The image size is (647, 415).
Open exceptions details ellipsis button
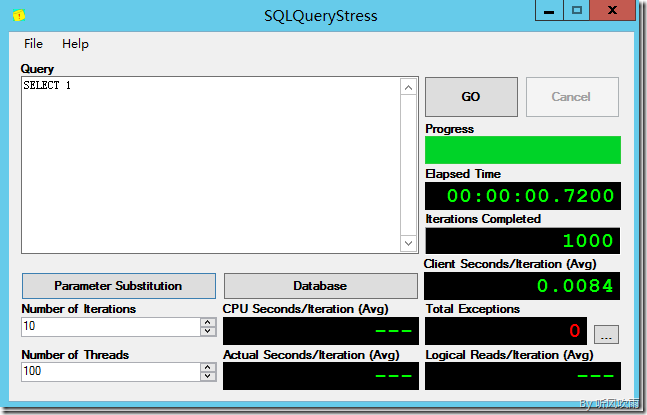(606, 335)
